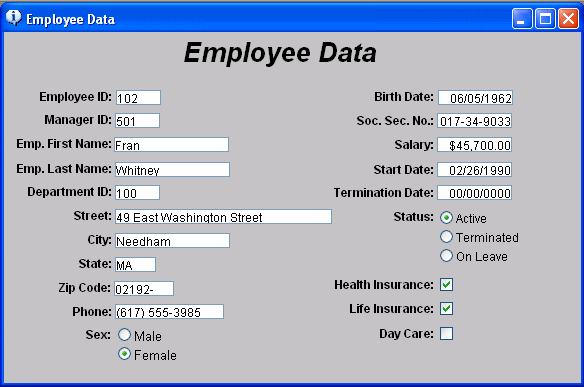The height and width of the screenshot is (387, 584).
Task: Select the Female radio button
Action: 124,354
